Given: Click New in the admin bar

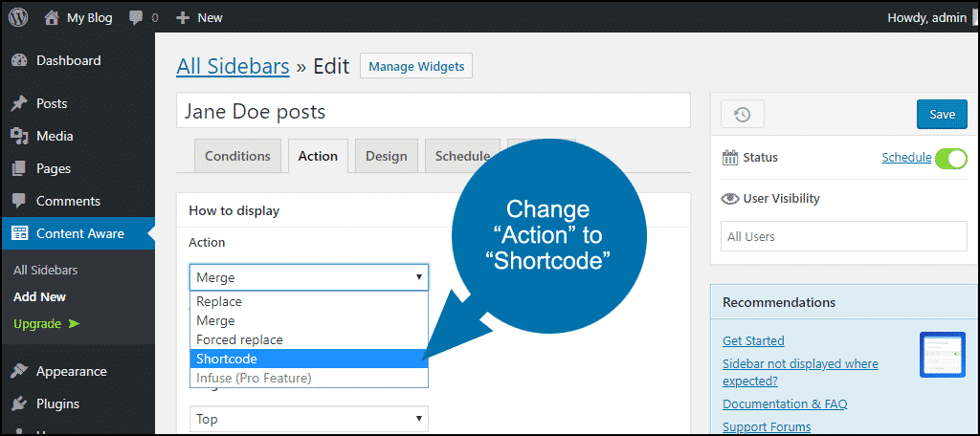Looking at the screenshot, I should point(210,18).
